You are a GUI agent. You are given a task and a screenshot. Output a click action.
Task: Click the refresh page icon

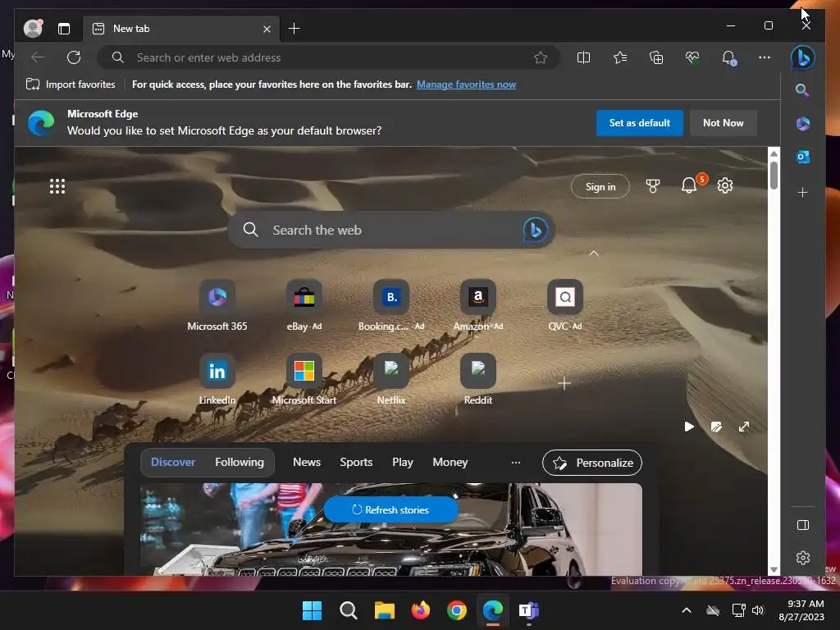point(74,57)
